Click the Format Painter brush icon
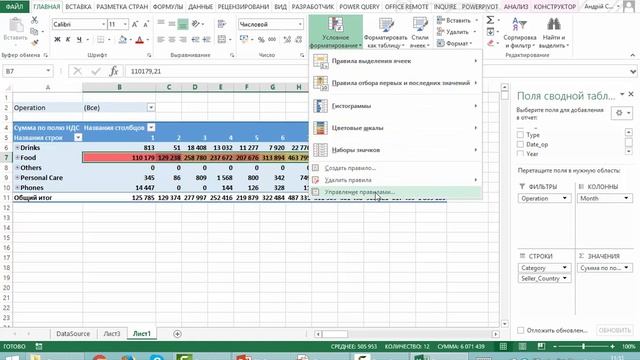 click(x=35, y=42)
